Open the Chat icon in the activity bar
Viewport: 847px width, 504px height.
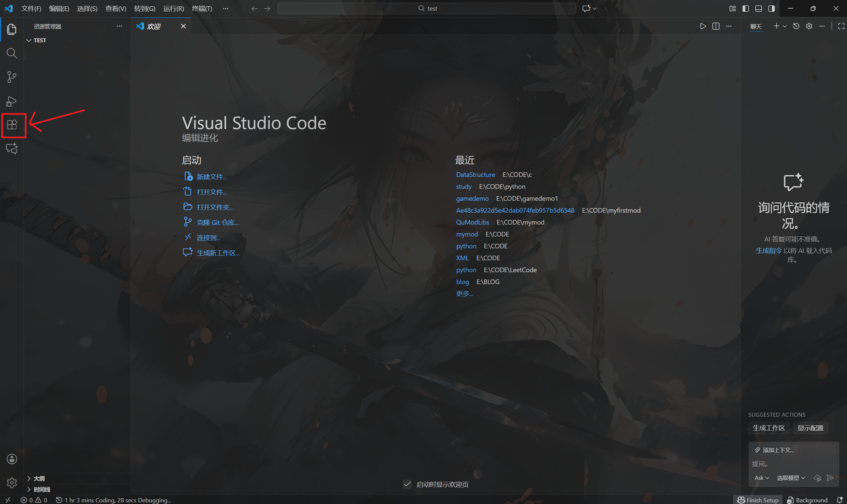click(12, 148)
